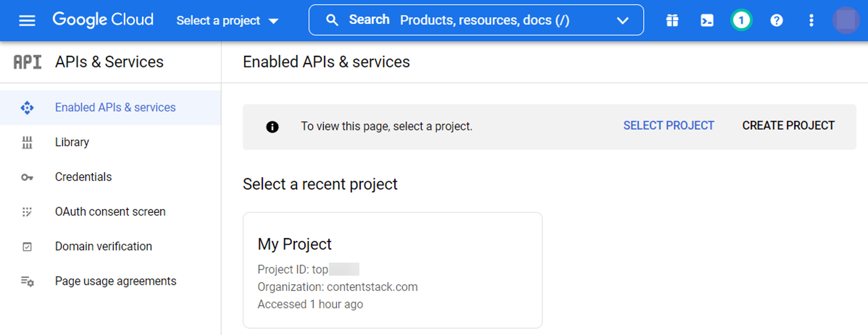The width and height of the screenshot is (868, 335).
Task: Open the Library menu item
Action: point(72,142)
